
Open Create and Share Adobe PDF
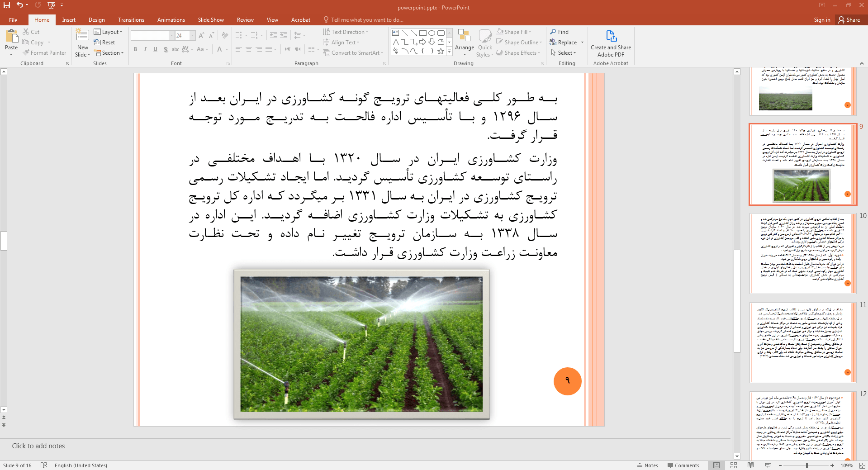(611, 43)
